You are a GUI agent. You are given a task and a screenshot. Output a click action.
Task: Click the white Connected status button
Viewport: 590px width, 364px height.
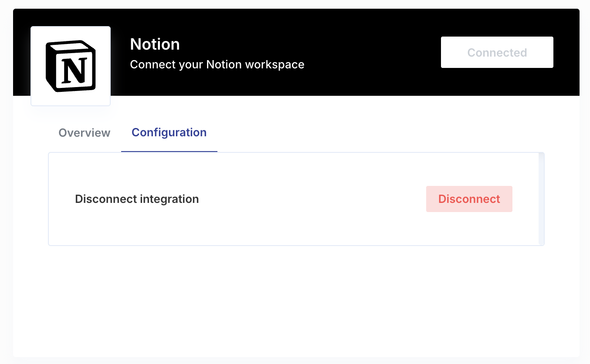[497, 52]
